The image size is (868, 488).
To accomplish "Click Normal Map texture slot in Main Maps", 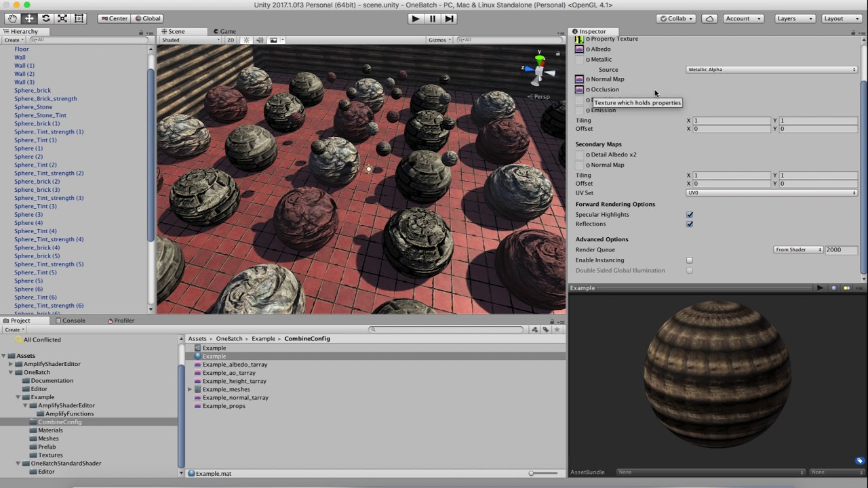I will 579,79.
